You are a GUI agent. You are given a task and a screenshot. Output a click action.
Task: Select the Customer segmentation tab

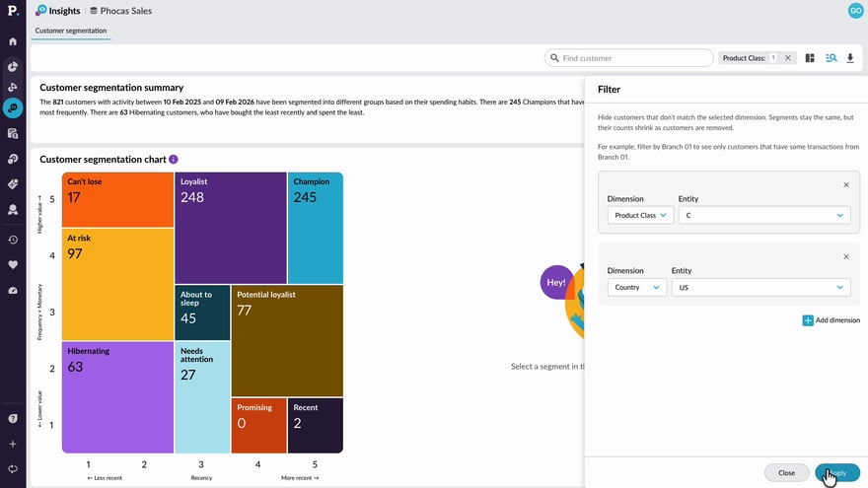(71, 31)
